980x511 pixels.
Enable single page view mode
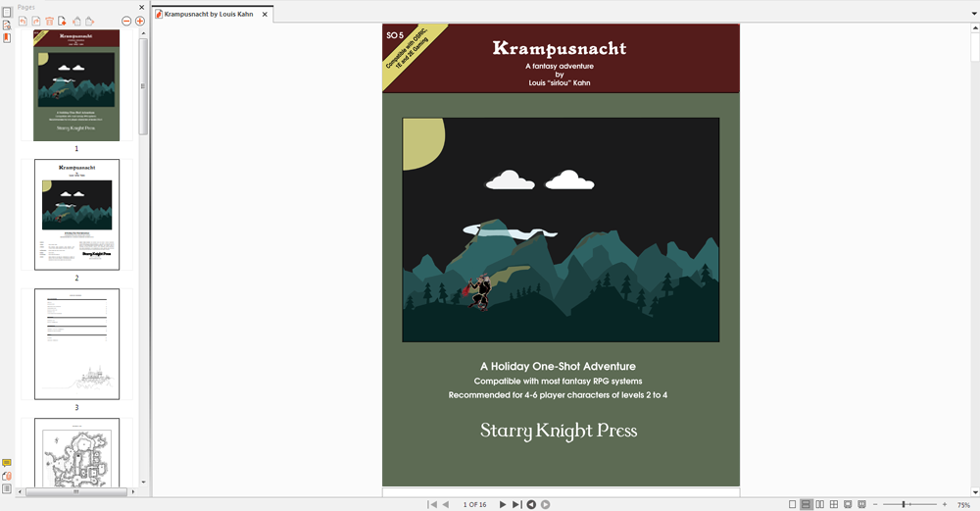click(x=793, y=504)
